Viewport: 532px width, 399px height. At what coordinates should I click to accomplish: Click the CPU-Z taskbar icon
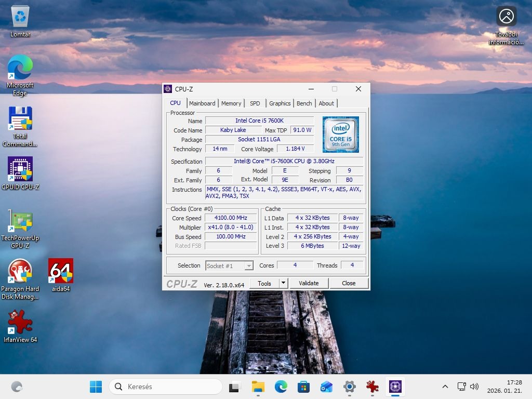(395, 387)
